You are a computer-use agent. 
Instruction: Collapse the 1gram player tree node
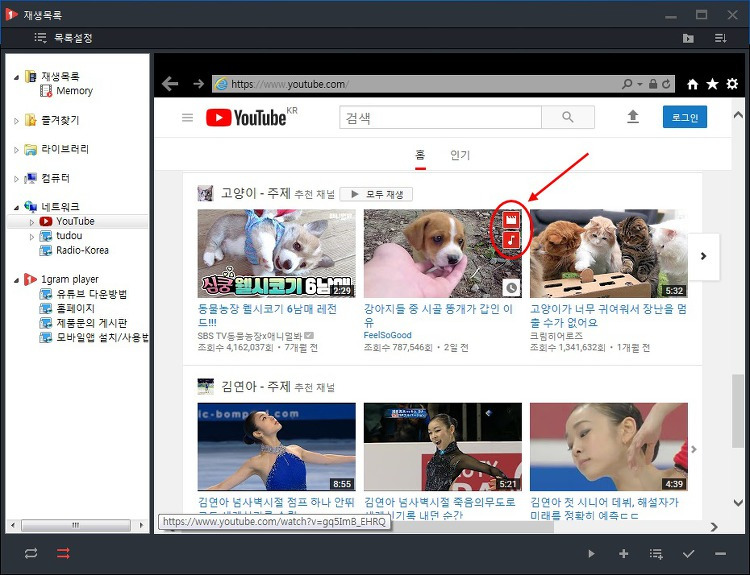tap(16, 280)
